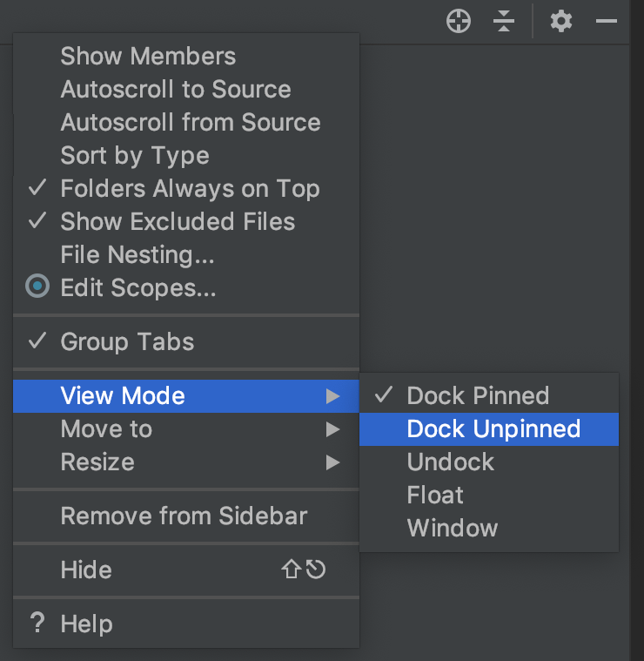Click the locate/select opened file crosshair icon
This screenshot has height=661, width=644.
(459, 21)
